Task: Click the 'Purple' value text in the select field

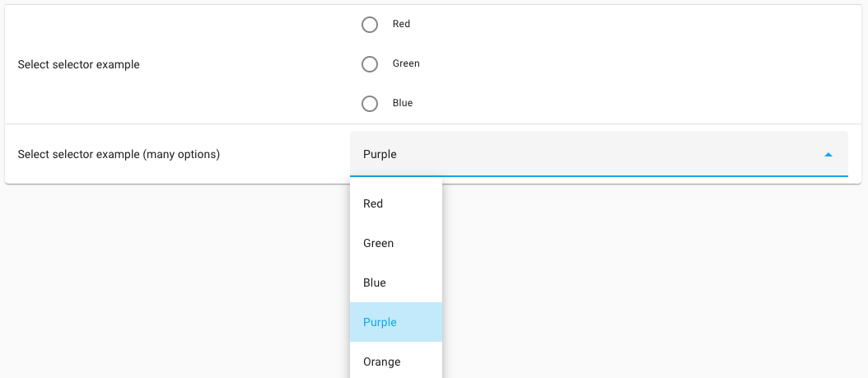Action: click(x=380, y=155)
